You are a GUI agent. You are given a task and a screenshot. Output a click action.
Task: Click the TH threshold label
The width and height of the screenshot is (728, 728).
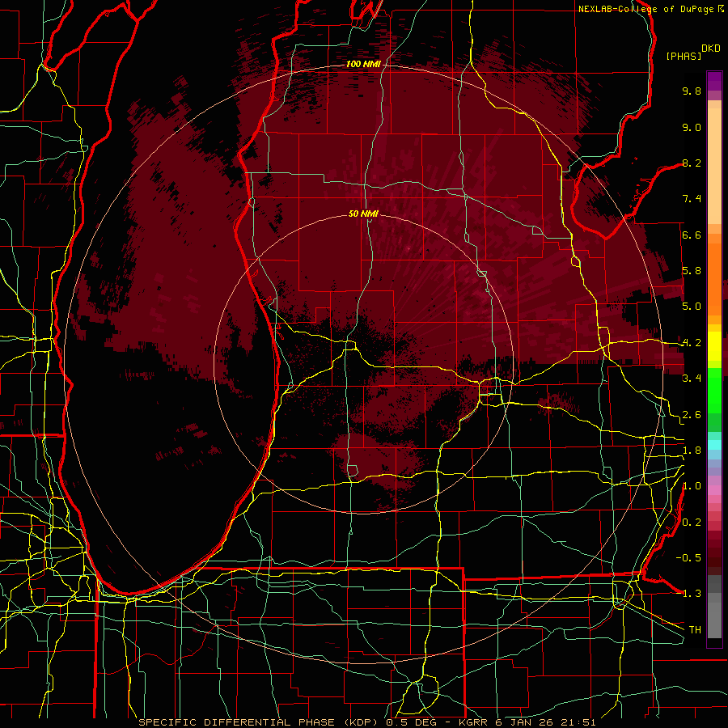(x=695, y=630)
